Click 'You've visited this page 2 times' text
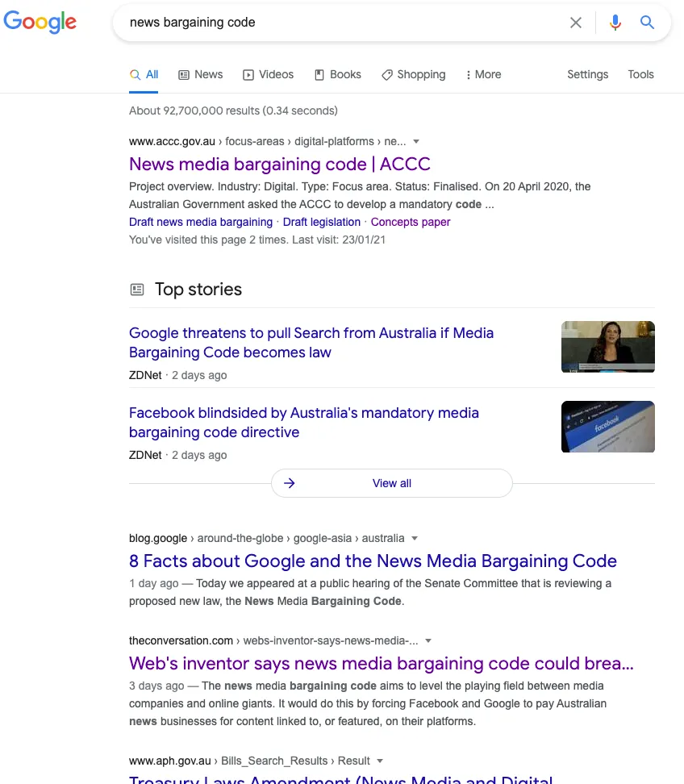The width and height of the screenshot is (684, 784). (257, 240)
